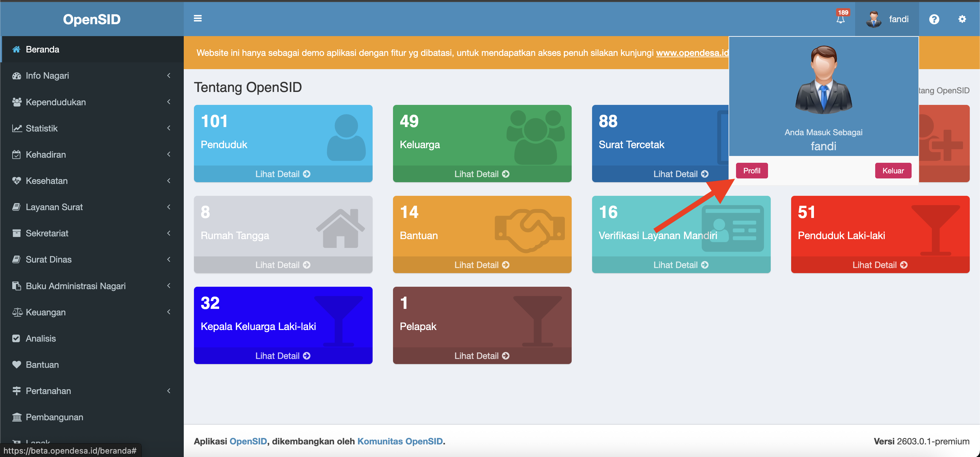Screen dimensions: 980x457
Task: Click the Profil button
Action: (751, 171)
